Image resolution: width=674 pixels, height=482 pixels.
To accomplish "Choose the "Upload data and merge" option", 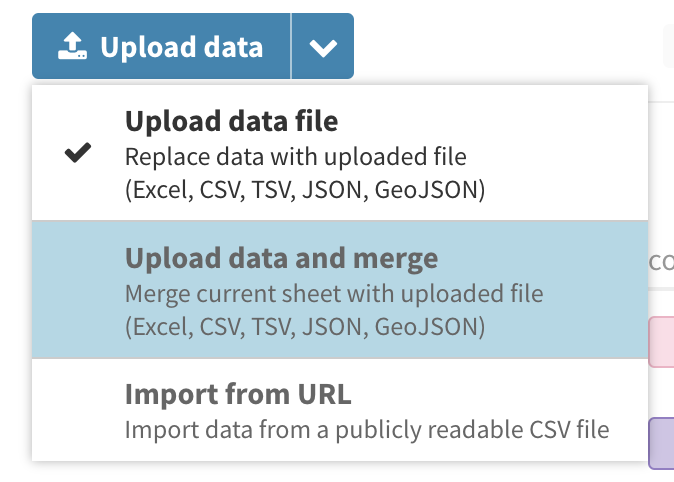I will click(281, 259).
